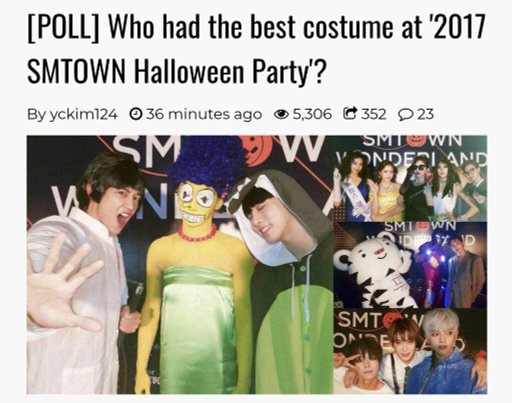Click the green dinosaur onesie person
Viewport: 512px width, 403px height.
pos(287,283)
